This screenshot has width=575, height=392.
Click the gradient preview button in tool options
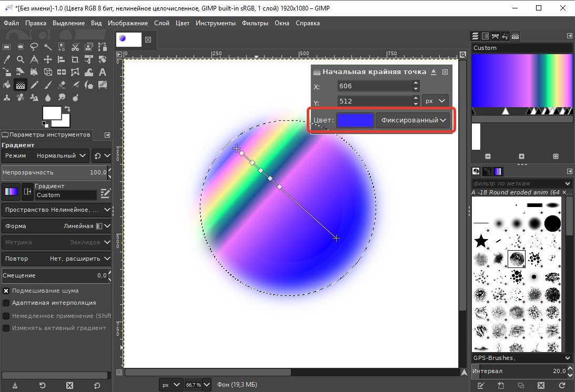coord(11,192)
